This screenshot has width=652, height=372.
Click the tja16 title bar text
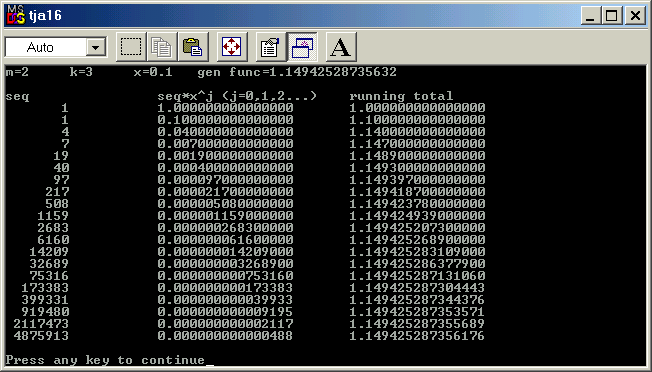point(45,16)
